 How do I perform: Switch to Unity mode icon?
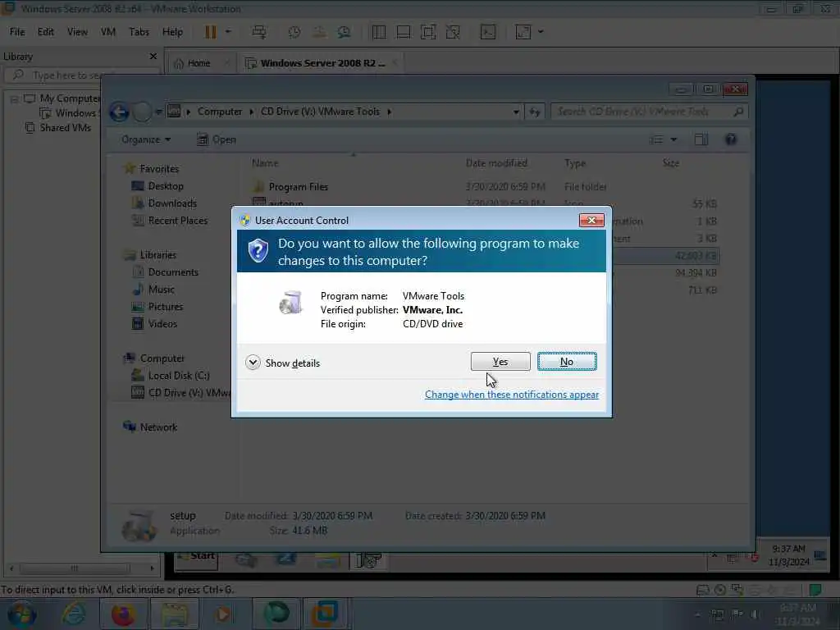tap(453, 32)
